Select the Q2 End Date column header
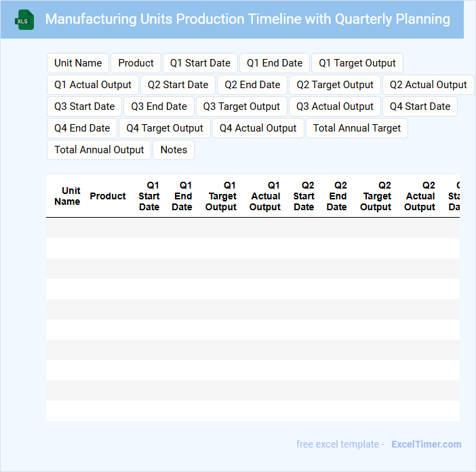 [337, 196]
